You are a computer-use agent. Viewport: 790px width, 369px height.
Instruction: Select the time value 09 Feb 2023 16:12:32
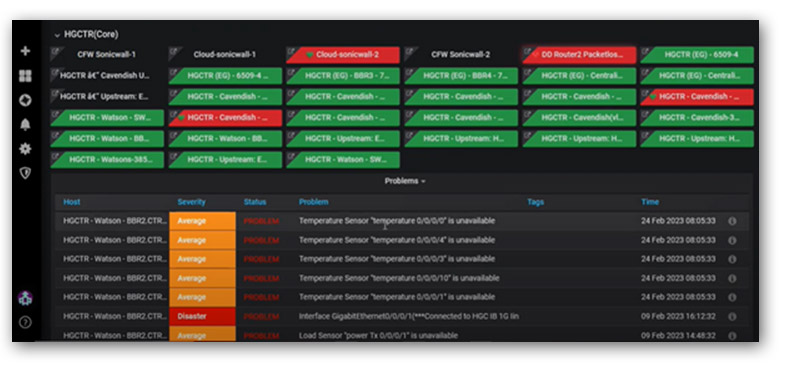(678, 317)
